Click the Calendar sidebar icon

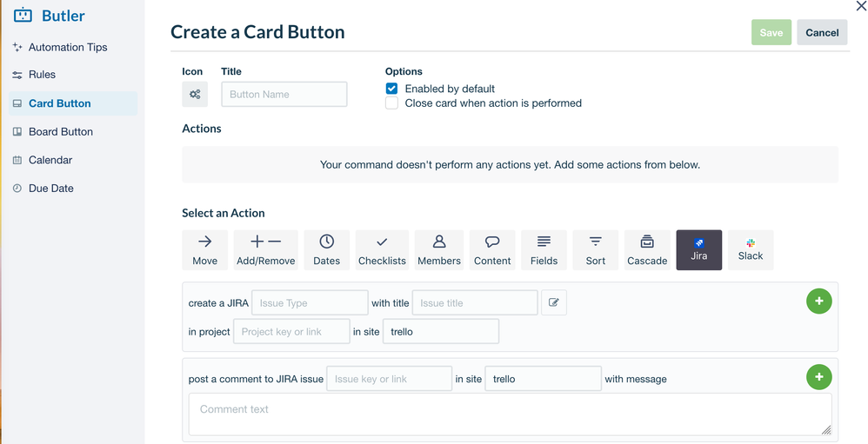coord(17,160)
